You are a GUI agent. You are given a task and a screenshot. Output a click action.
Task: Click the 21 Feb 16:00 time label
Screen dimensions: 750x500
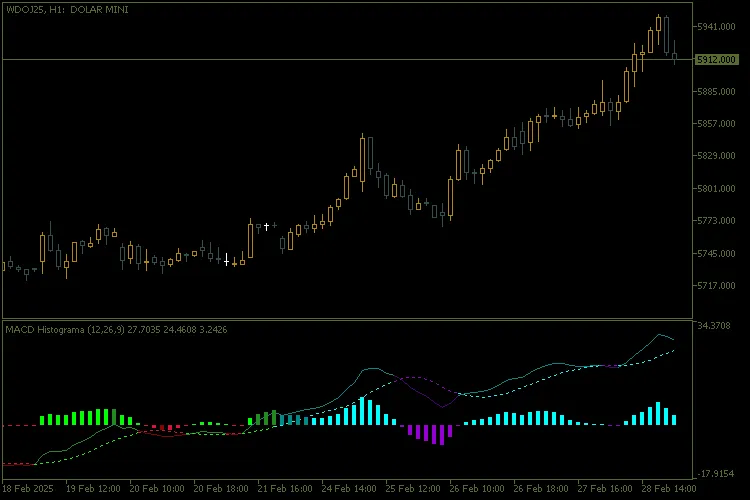[x=285, y=489]
